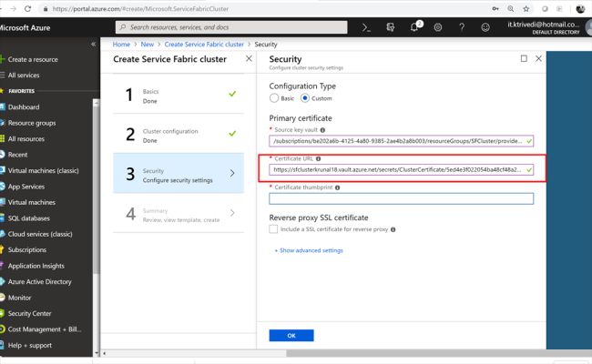
Task: Click the Microsoft Azure logo text
Action: click(25, 27)
